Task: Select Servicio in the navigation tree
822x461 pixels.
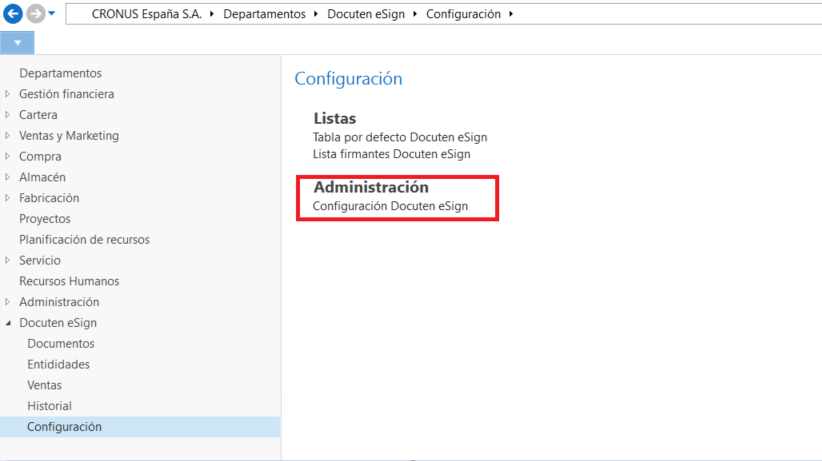Action: (40, 260)
